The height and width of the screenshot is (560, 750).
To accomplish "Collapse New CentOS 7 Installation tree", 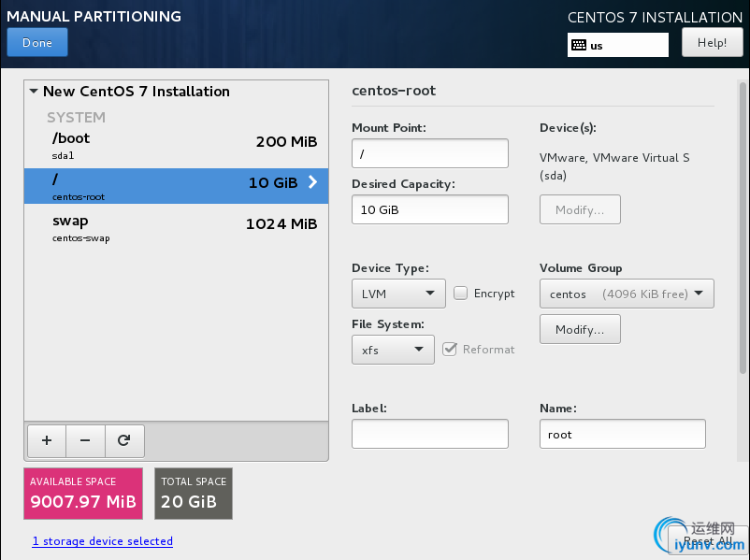I will [x=34, y=91].
